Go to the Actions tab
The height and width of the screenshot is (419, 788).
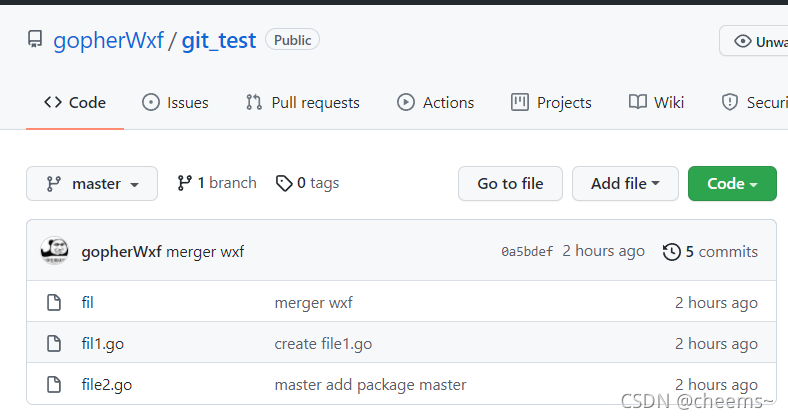tap(436, 102)
